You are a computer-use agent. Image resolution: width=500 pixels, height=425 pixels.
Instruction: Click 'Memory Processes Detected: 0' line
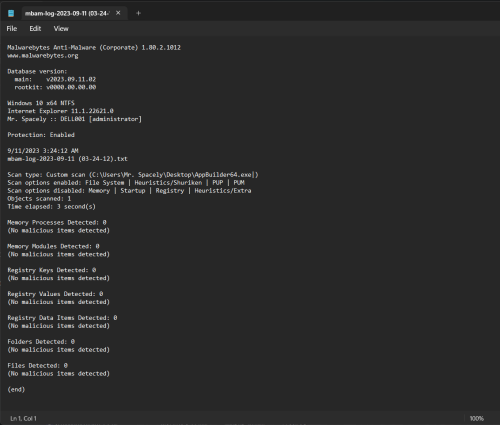coord(57,222)
